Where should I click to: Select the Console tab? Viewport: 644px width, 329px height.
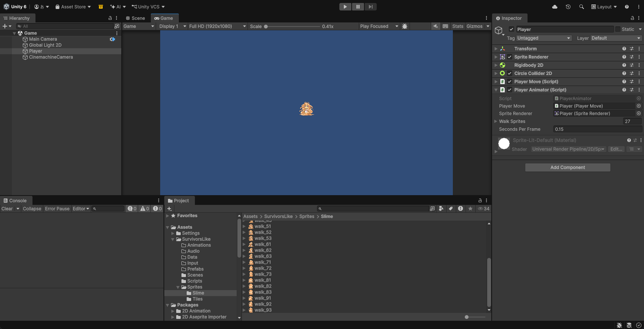click(15, 200)
